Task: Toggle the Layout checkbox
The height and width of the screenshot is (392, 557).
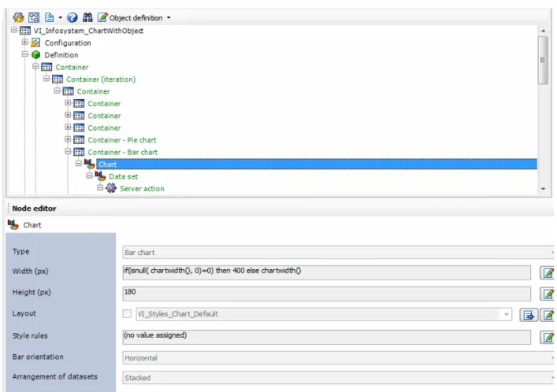Action: (x=127, y=313)
